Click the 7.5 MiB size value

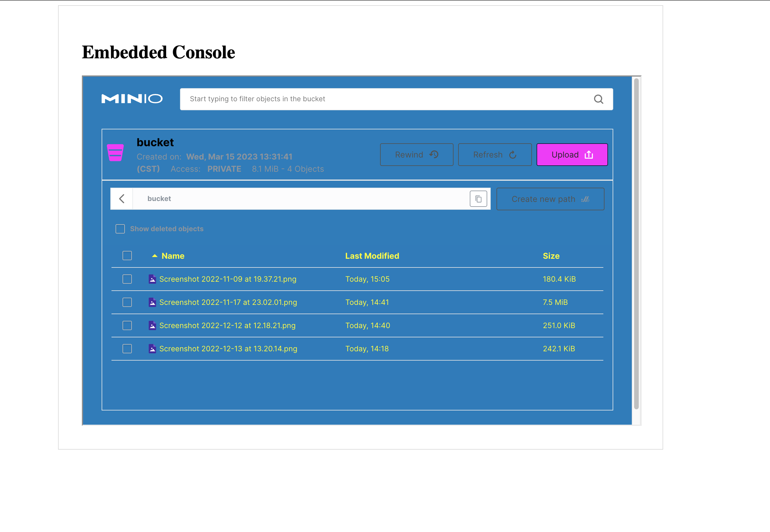click(555, 302)
